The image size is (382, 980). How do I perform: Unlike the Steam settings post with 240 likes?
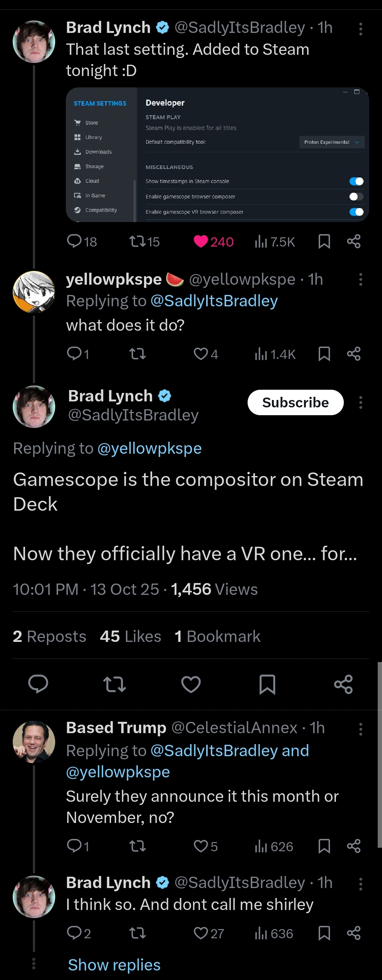pos(201,242)
